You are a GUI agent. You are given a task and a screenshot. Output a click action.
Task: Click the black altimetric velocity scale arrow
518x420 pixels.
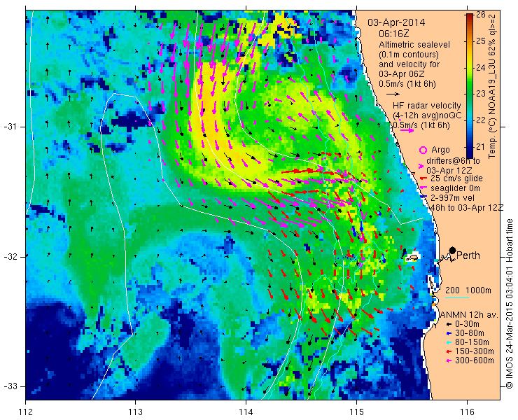click(393, 94)
